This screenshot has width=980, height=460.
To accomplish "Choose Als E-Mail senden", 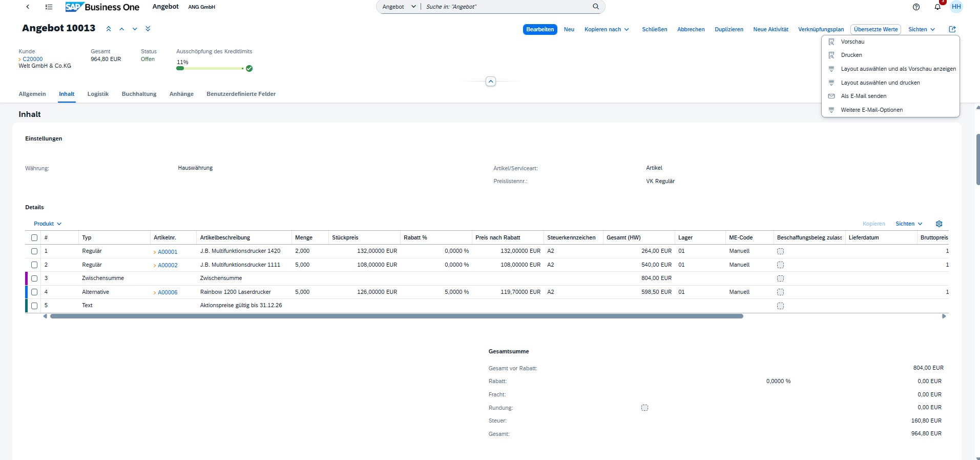I will [x=890, y=96].
